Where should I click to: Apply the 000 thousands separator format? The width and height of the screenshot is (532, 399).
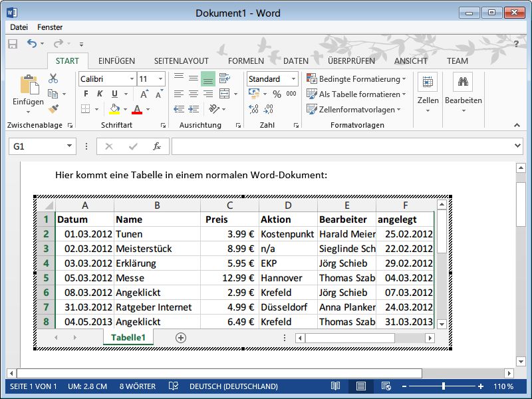click(x=291, y=94)
